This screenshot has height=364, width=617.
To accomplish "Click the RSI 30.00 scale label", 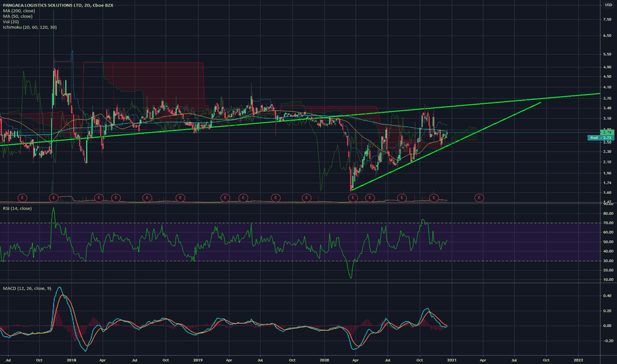I will tap(608, 261).
